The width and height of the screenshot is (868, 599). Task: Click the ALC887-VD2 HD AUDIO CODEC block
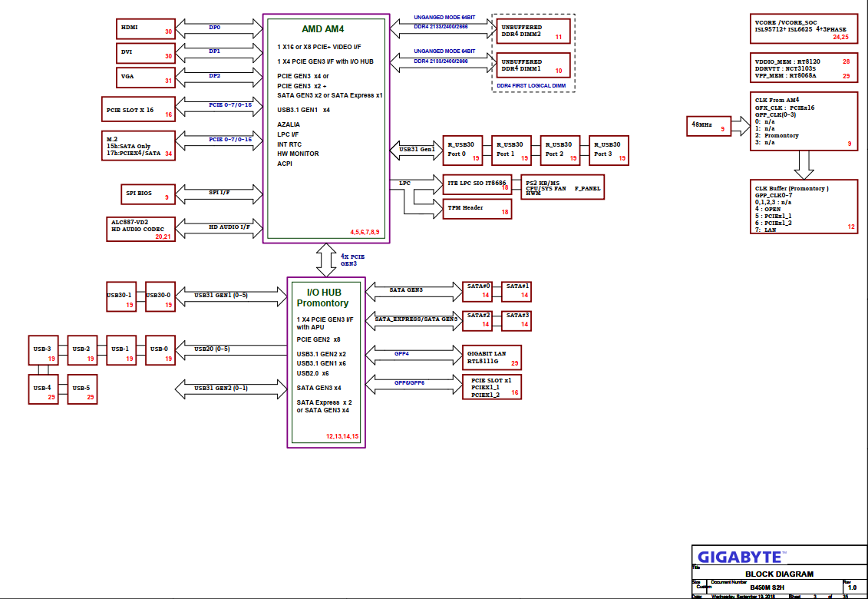coord(140,229)
